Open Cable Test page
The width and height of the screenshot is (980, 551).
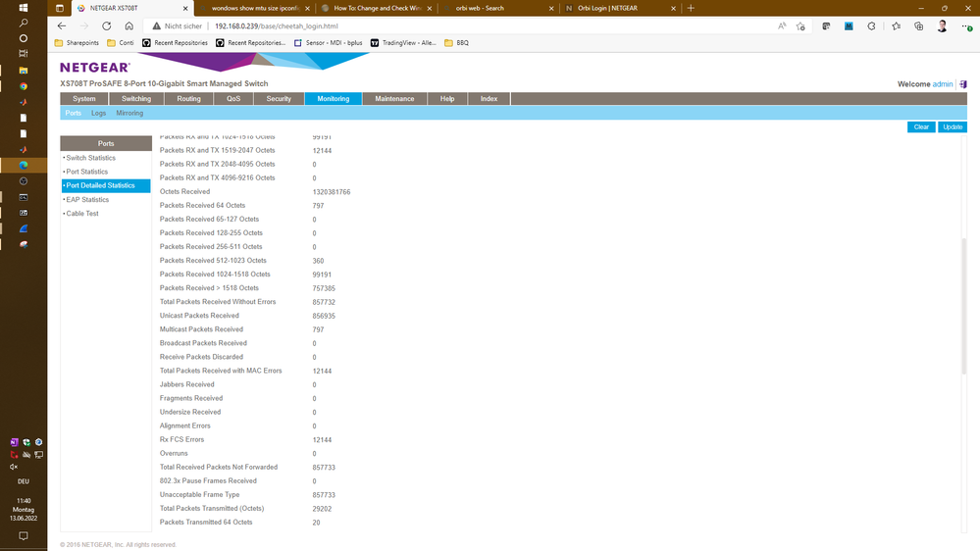[x=82, y=214]
